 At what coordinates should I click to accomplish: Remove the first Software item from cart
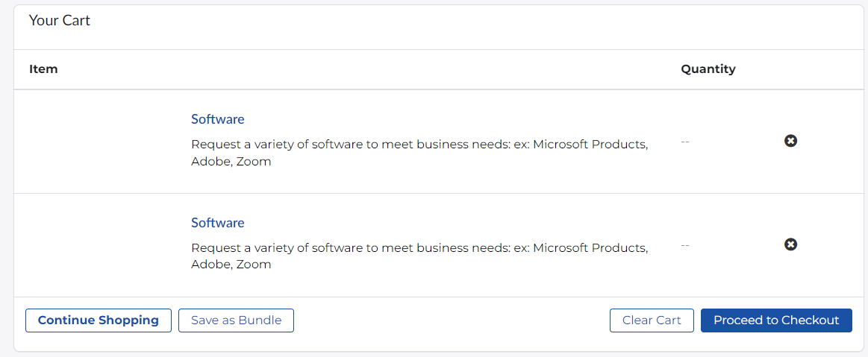790,141
